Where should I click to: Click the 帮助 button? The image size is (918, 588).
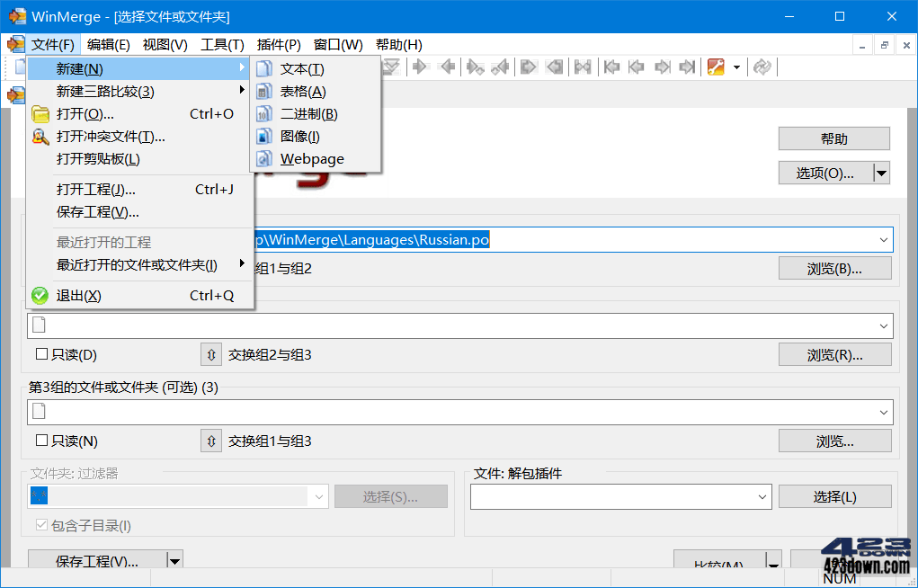(833, 138)
